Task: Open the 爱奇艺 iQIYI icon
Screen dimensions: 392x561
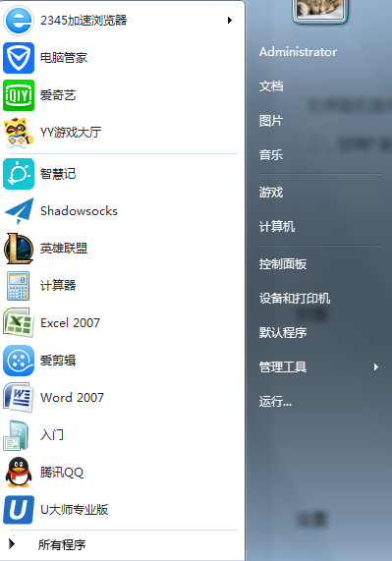Action: (x=19, y=95)
